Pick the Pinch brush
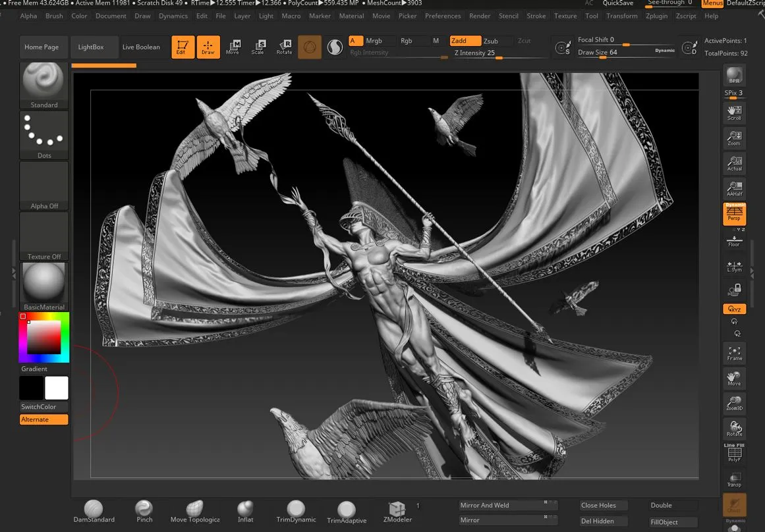The width and height of the screenshot is (765, 532). click(144, 511)
